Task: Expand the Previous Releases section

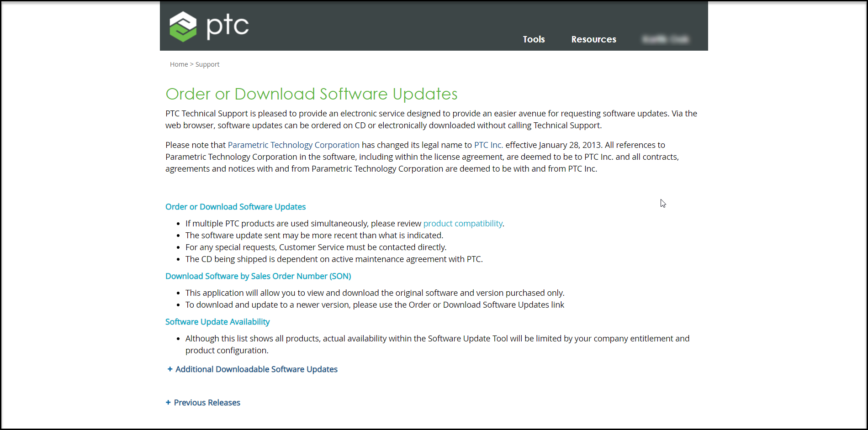Action: click(206, 402)
